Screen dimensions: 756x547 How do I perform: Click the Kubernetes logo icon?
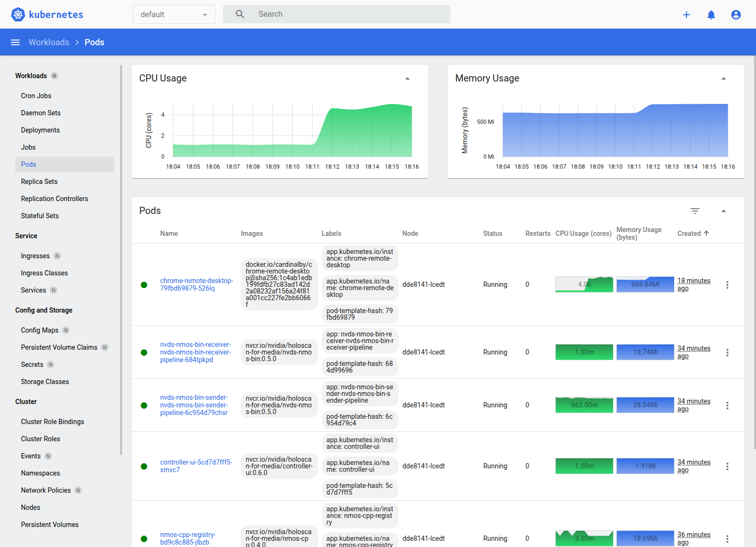click(18, 14)
